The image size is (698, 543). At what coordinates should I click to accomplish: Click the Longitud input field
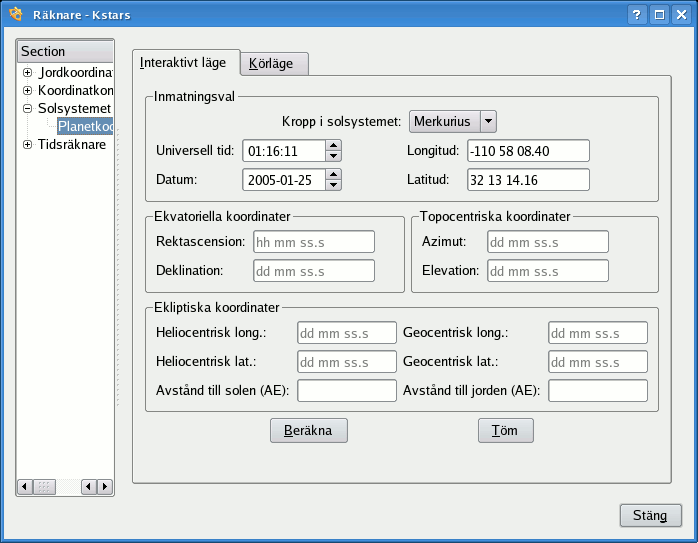[x=528, y=151]
